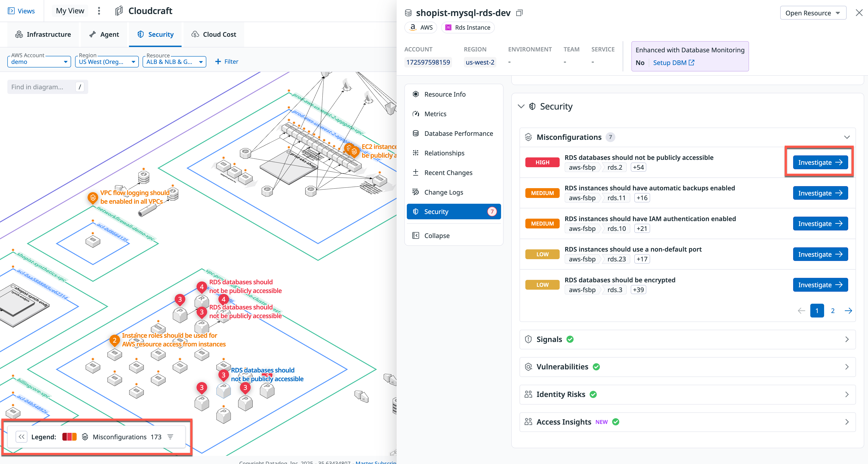Collapse the Misconfigurations list chevron

(846, 137)
